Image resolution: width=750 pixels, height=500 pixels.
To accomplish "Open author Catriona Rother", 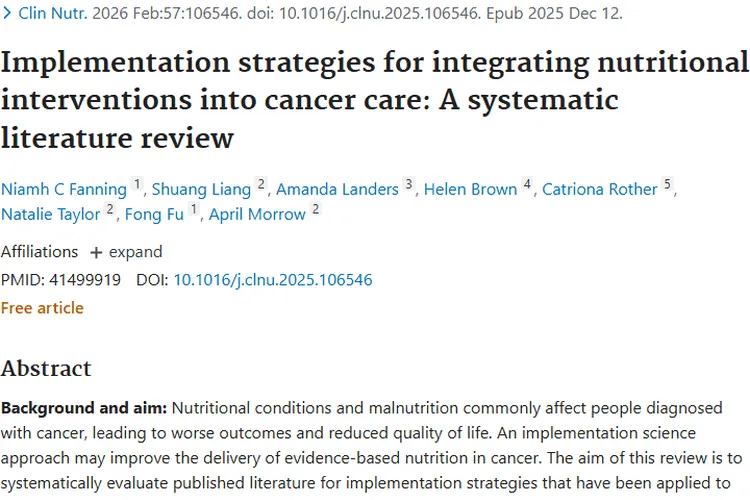I will [599, 189].
